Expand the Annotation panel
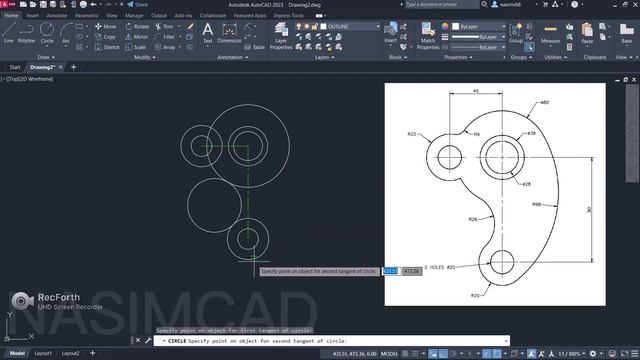 pos(233,57)
